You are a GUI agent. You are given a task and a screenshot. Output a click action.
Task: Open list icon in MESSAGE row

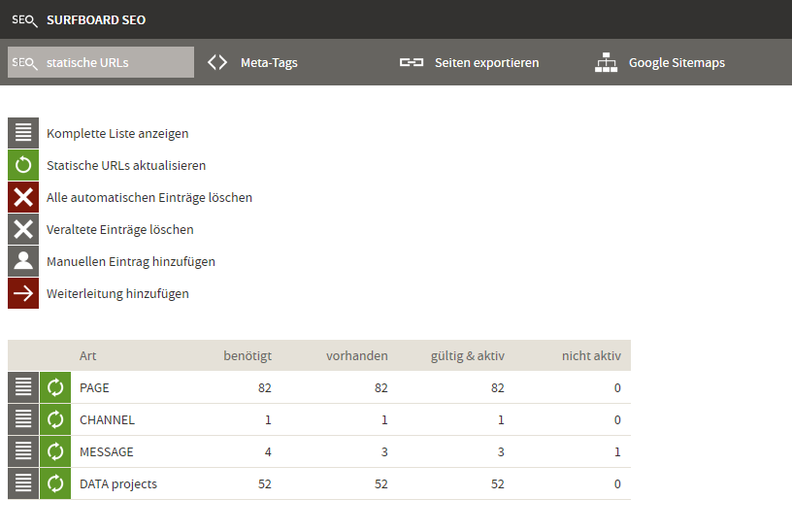[23, 451]
